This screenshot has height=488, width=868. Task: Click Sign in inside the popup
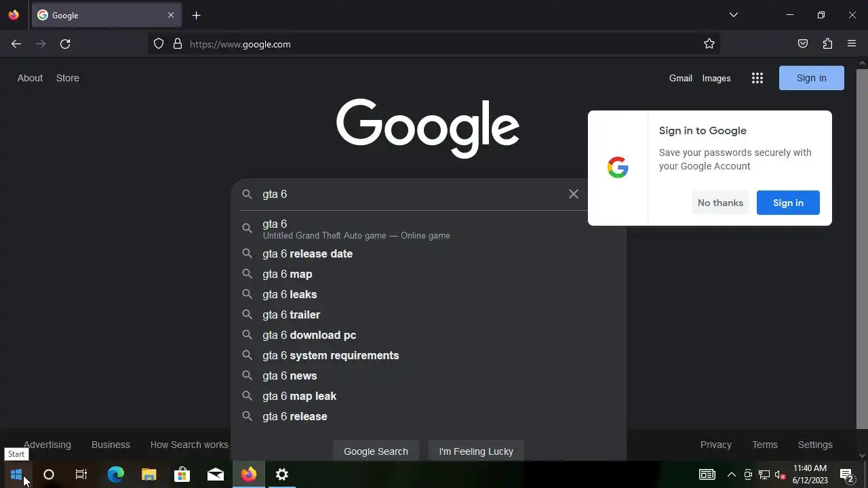(x=788, y=203)
